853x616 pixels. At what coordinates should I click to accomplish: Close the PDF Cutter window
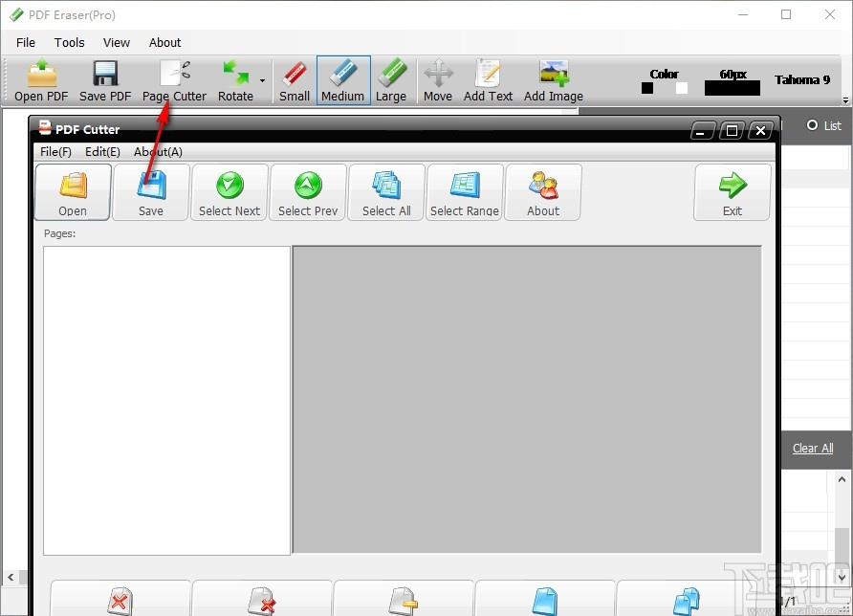pyautogui.click(x=760, y=131)
